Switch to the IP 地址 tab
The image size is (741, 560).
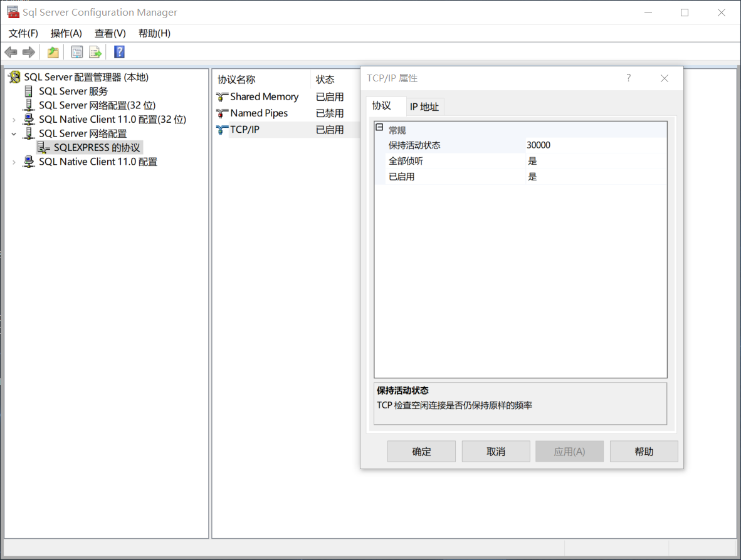pos(424,106)
